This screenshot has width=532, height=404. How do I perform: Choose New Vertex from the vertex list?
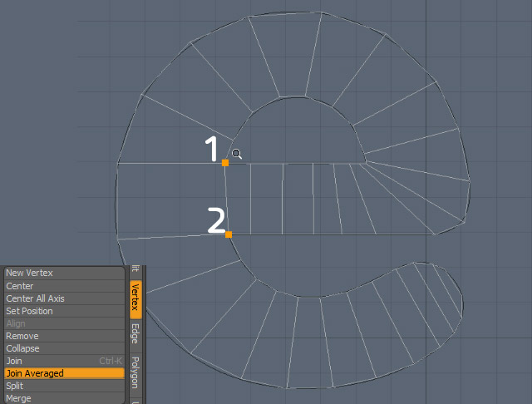point(65,273)
